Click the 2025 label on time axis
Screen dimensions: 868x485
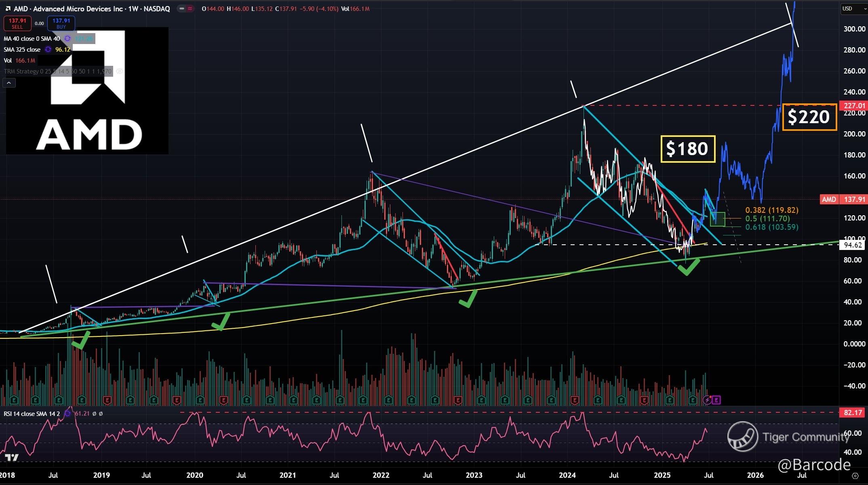pos(662,475)
